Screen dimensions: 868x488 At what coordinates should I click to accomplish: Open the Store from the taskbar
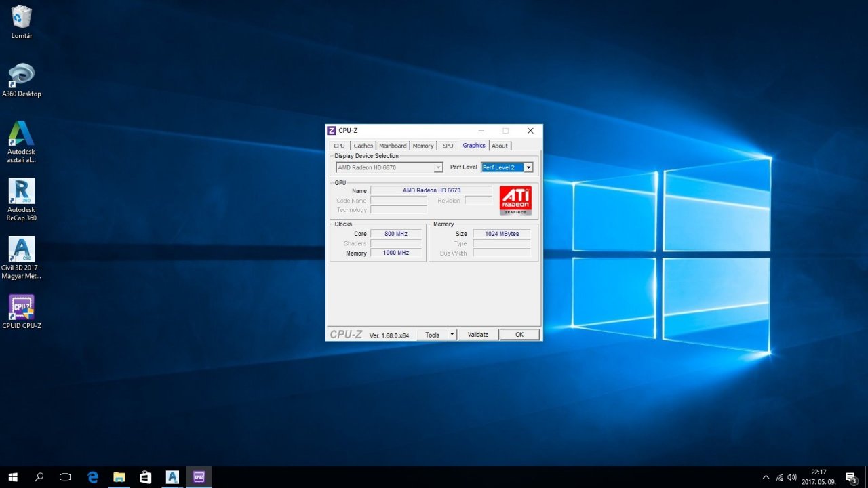146,477
